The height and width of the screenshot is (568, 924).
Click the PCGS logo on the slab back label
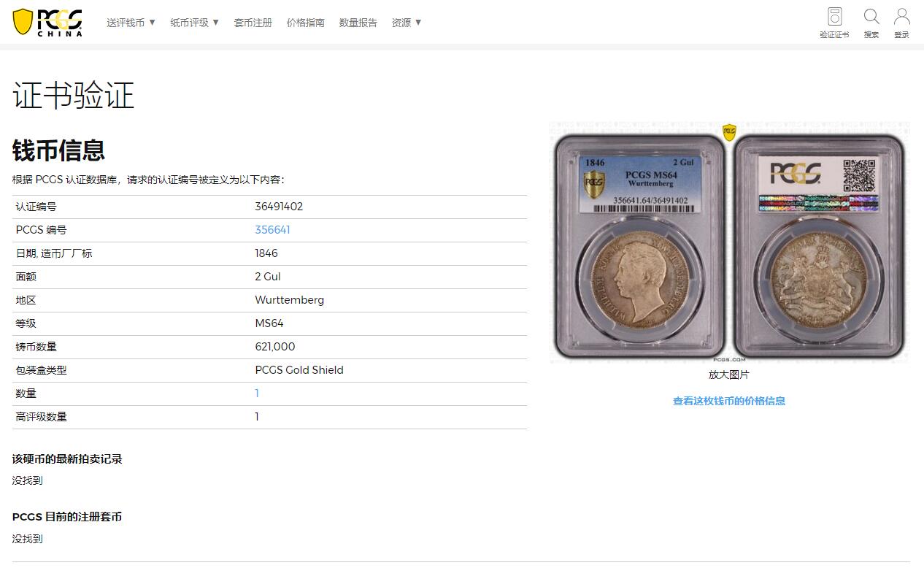point(796,174)
